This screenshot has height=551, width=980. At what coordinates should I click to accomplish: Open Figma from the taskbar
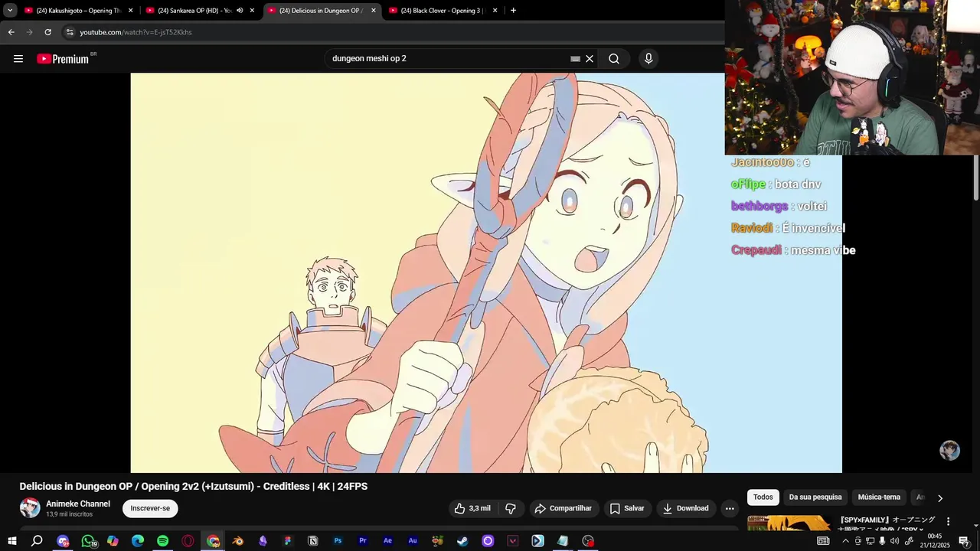click(x=288, y=541)
